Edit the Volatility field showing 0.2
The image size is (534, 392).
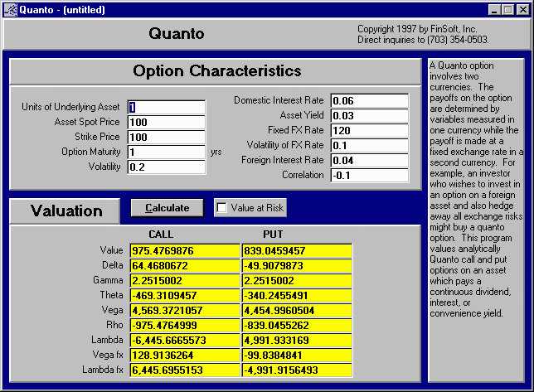pos(167,167)
